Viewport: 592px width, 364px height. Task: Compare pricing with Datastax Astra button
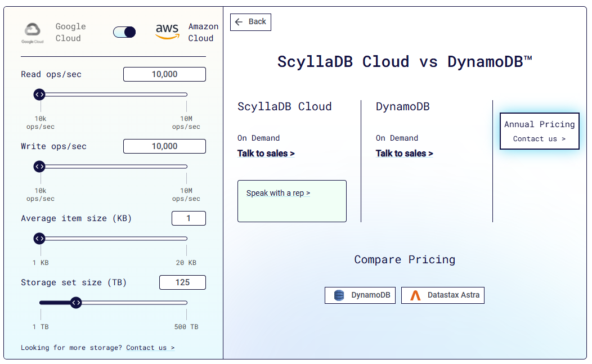tap(442, 295)
